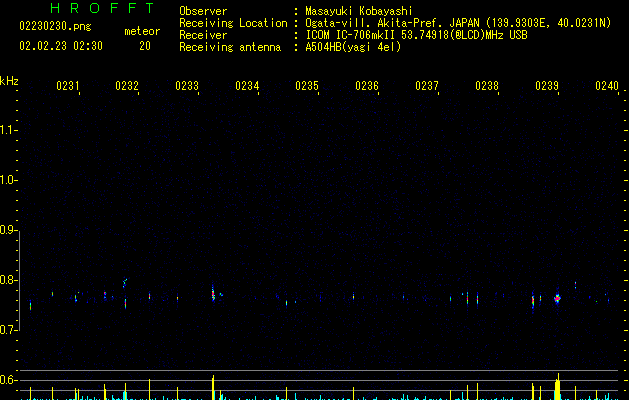The image size is (629, 400).
Task: Click the 'meteor' count label
Action: [142, 31]
